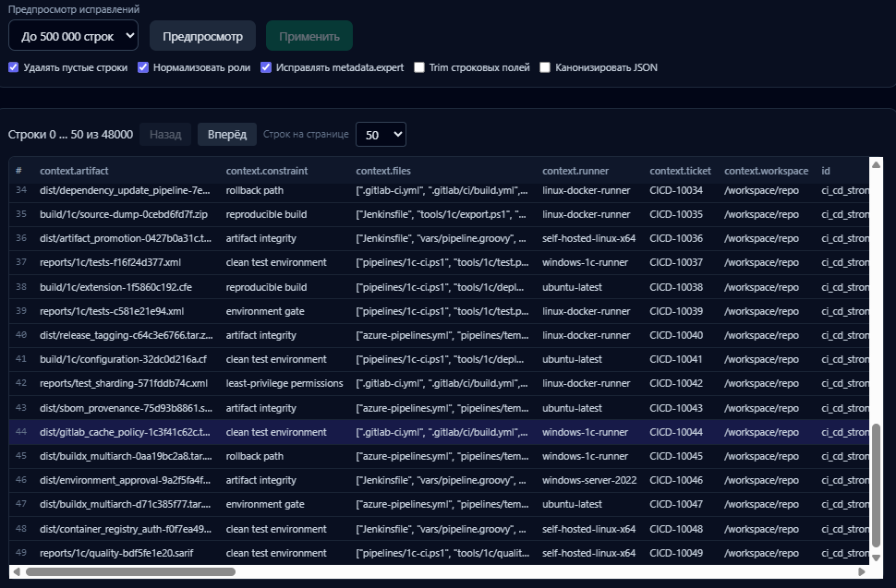Enable "Trim строковых полей" checkbox
Image resolution: width=896 pixels, height=588 pixels.
(x=419, y=67)
